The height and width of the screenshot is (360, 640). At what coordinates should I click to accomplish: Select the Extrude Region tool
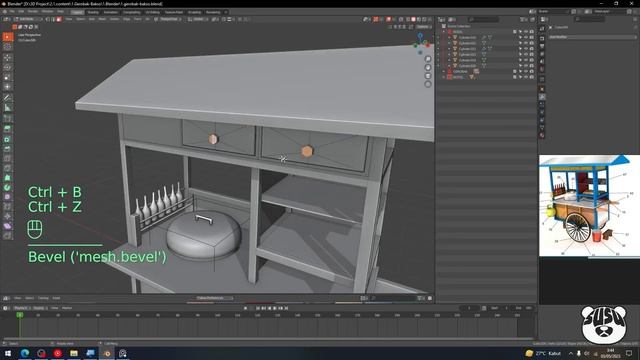(8, 129)
